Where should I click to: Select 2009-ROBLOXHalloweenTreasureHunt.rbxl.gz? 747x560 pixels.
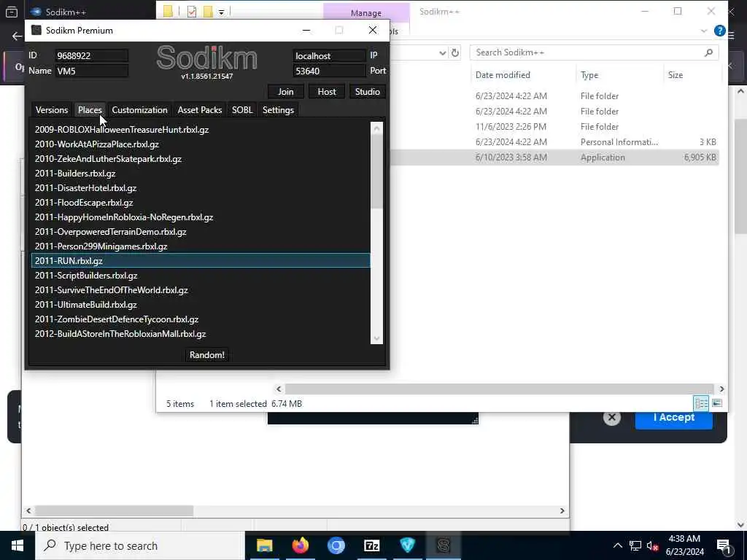point(201,130)
